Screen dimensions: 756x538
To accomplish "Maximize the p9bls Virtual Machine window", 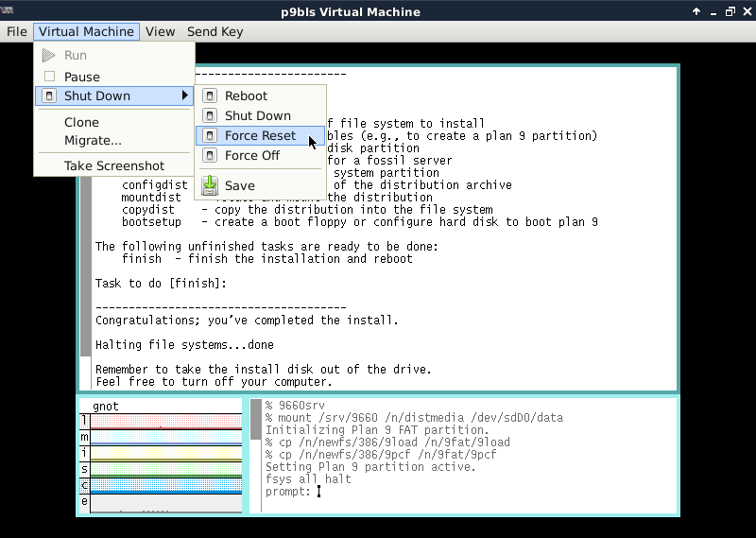I will point(729,12).
